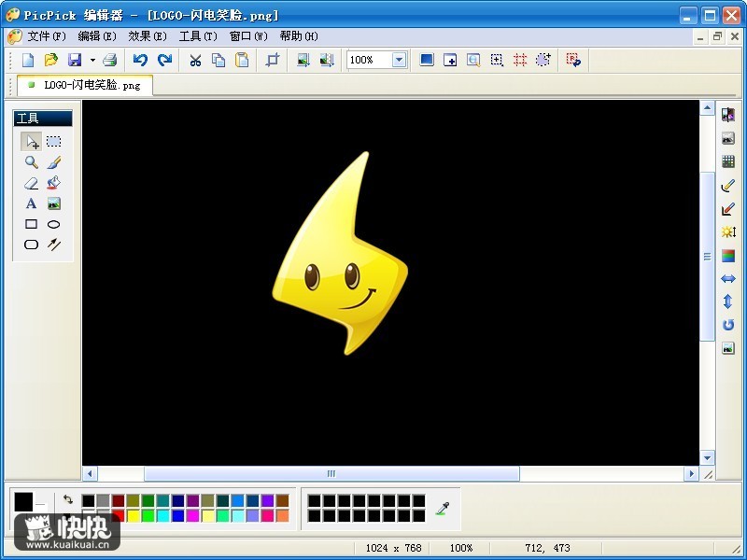Select the paint bucket fill tool

(x=54, y=183)
